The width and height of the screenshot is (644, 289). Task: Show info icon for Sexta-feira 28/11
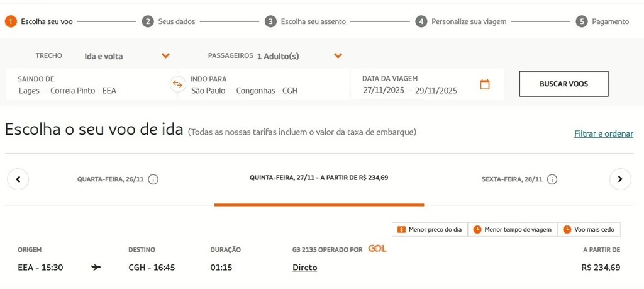552,179
